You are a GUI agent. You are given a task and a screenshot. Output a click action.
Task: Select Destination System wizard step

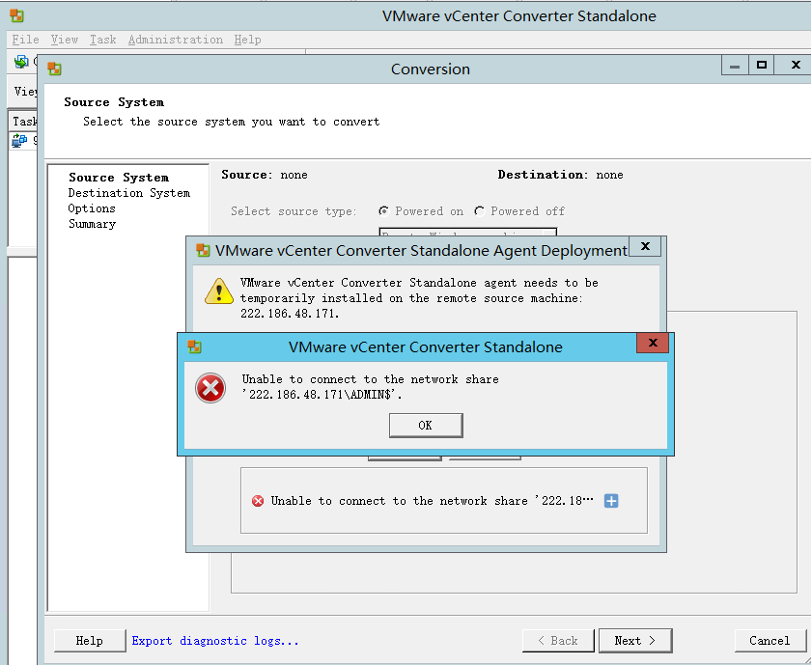click(x=129, y=193)
